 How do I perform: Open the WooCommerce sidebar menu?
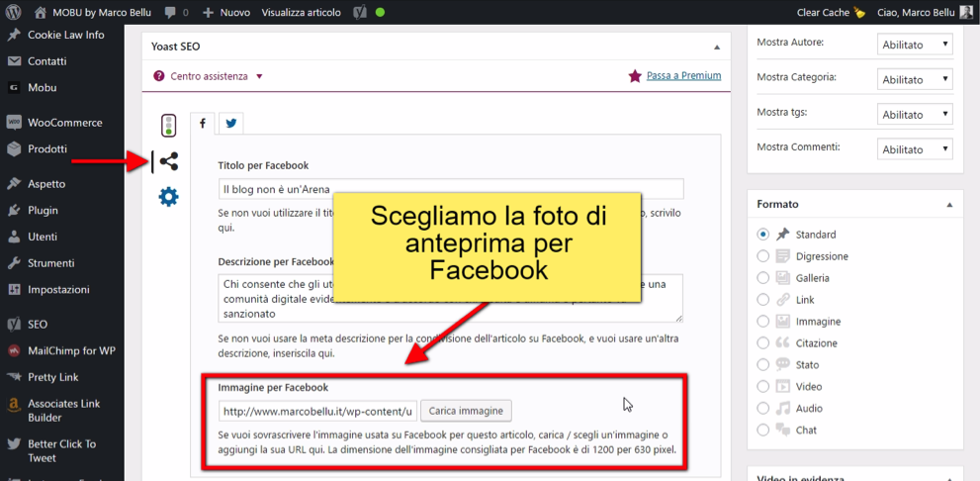tap(62, 123)
